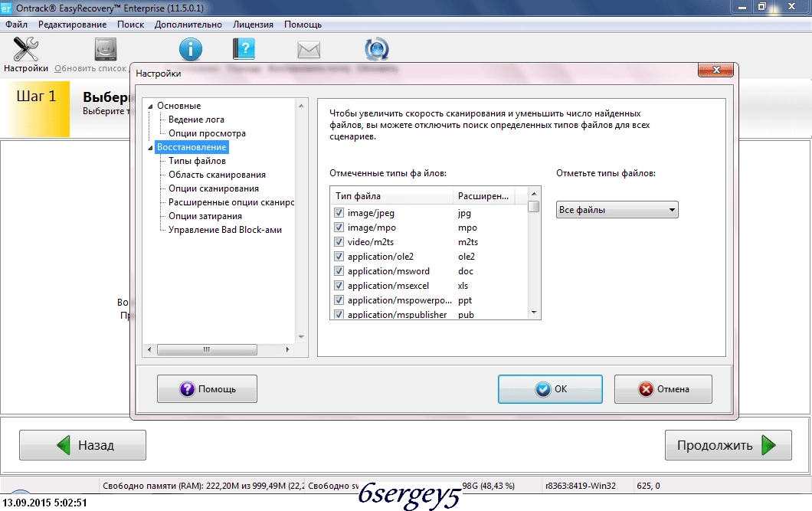The height and width of the screenshot is (511, 812).
Task: Select Опции сканирования tree item
Action: pos(214,188)
